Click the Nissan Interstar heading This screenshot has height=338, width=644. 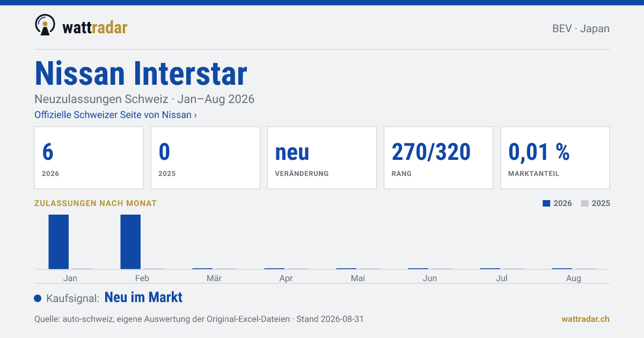(x=141, y=74)
